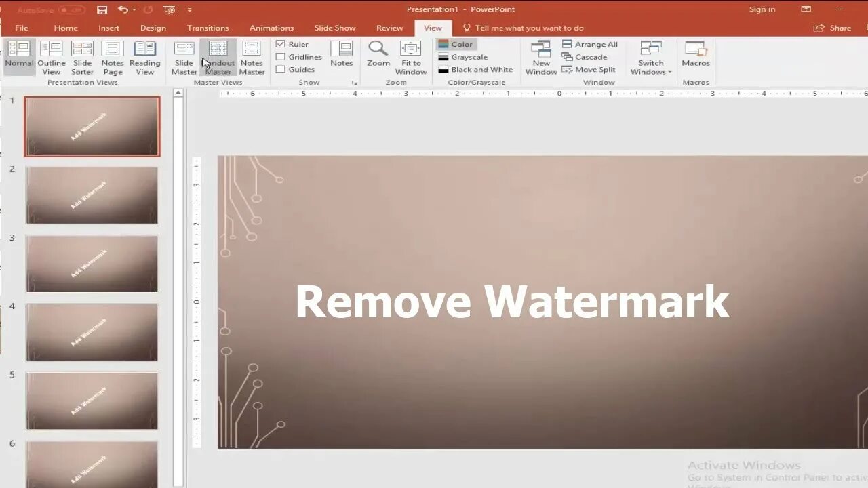The image size is (868, 488).
Task: Select slide 1 thumbnail
Action: 92,126
